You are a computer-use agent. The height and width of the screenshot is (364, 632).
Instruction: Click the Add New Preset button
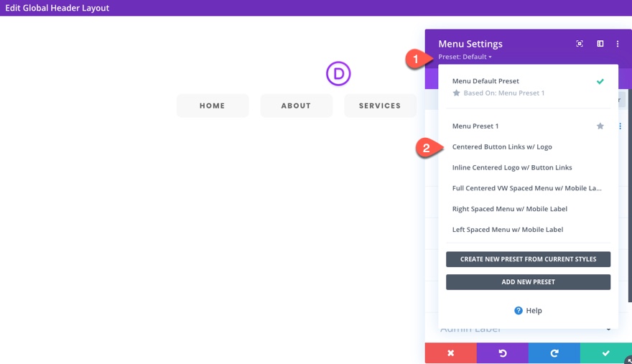(528, 282)
